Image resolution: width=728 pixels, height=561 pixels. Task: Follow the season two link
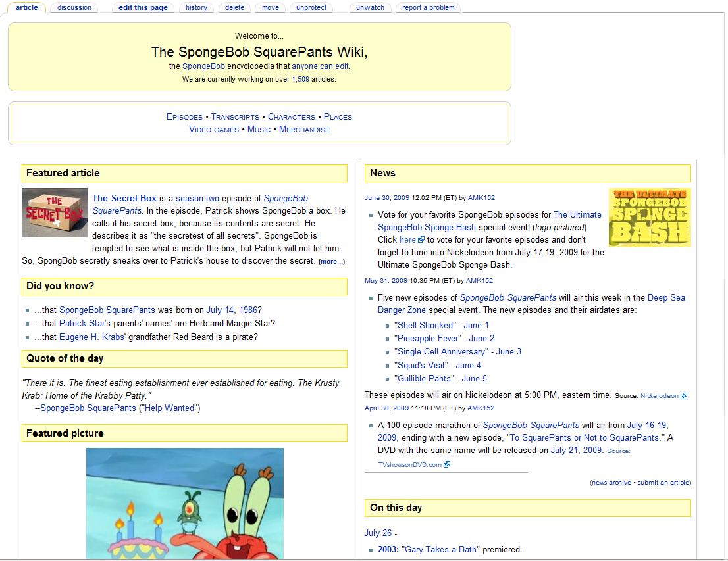pos(197,198)
